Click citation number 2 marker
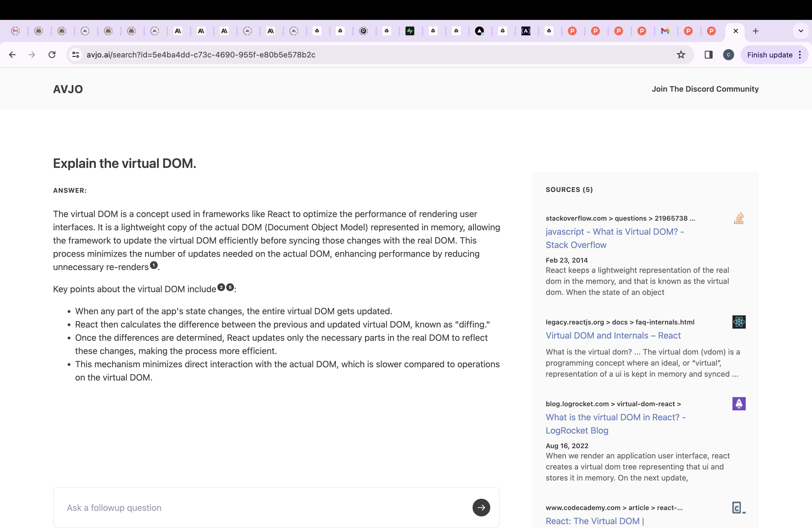Screen dimensions: 812x528 click(221, 287)
